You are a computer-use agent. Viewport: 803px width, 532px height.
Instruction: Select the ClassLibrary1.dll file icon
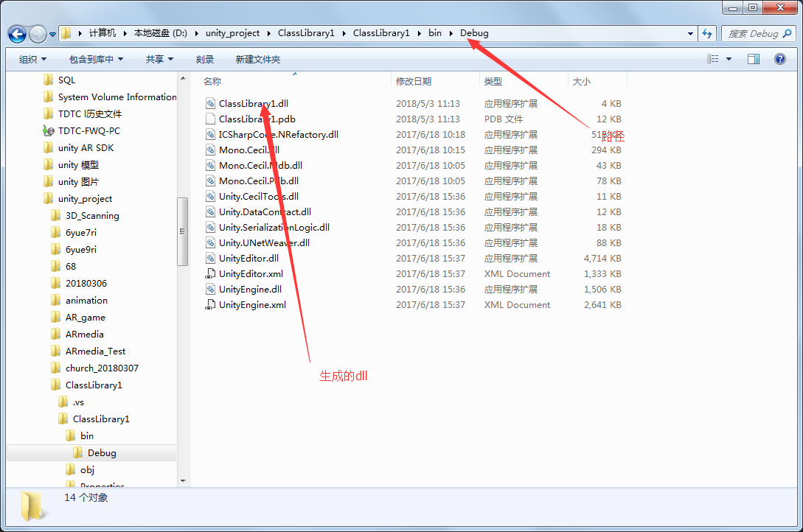point(210,103)
